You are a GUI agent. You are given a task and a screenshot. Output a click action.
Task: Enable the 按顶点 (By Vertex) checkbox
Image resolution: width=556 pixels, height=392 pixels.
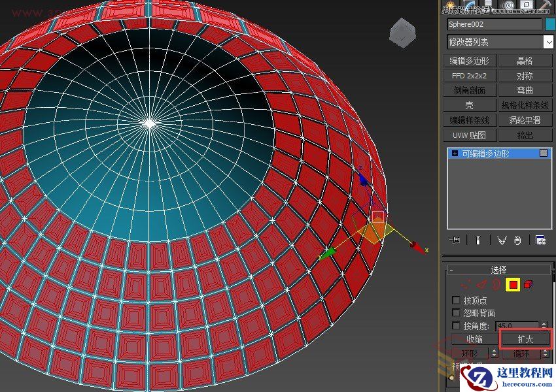456,300
